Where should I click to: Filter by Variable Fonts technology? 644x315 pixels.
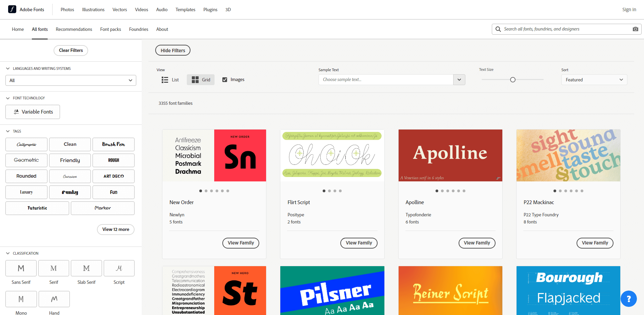(x=33, y=112)
